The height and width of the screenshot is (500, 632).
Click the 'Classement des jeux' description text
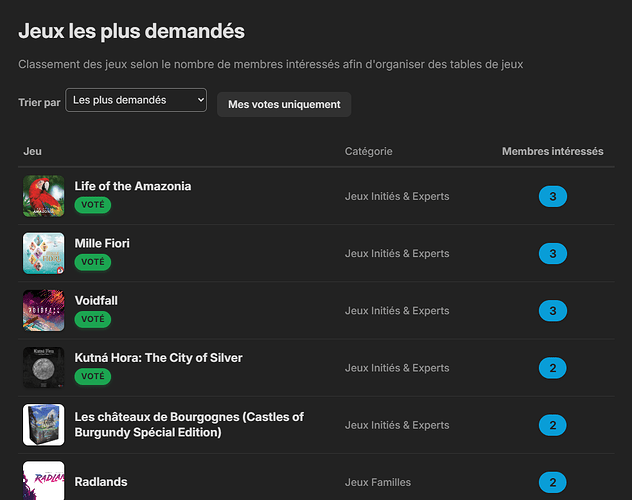pyautogui.click(x=270, y=64)
